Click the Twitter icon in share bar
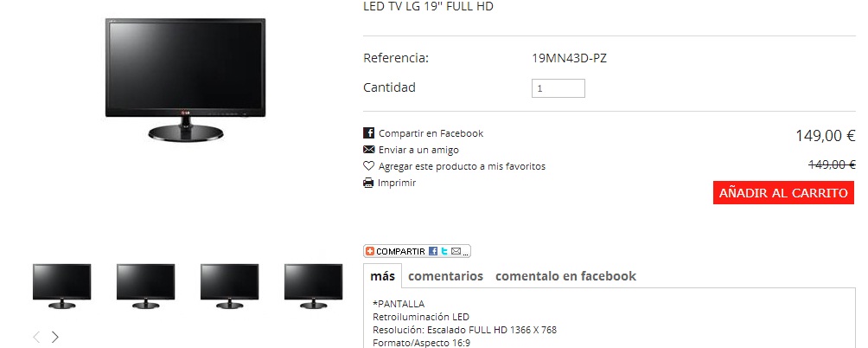This screenshot has width=868, height=348. pyautogui.click(x=444, y=251)
